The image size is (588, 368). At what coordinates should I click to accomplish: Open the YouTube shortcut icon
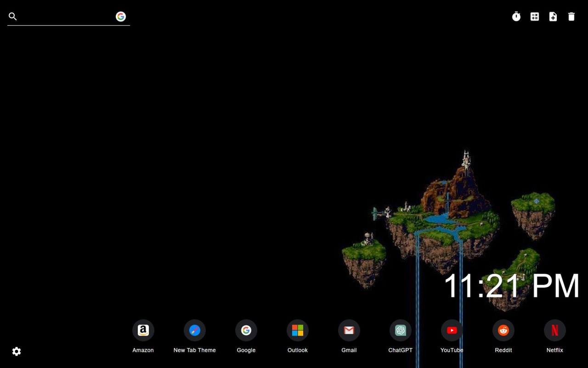[x=452, y=330]
